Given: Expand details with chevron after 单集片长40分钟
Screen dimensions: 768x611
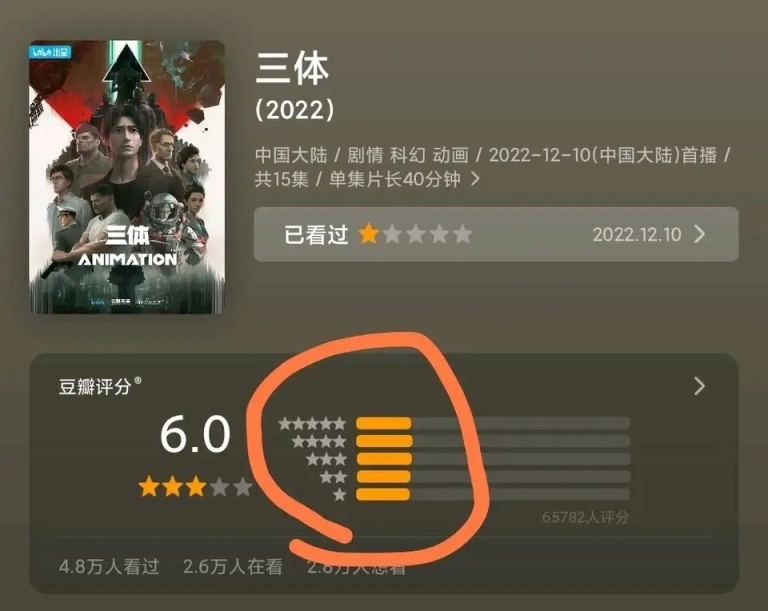Looking at the screenshot, I should pyautogui.click(x=475, y=179).
